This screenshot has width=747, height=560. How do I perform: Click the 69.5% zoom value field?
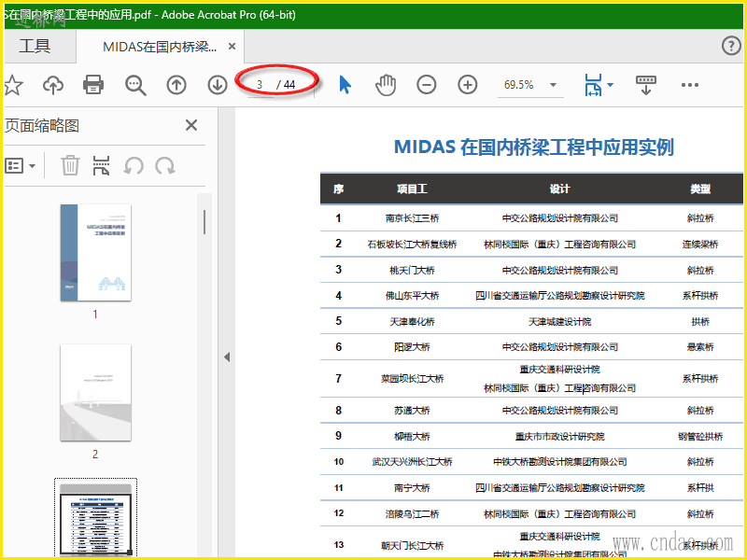519,85
